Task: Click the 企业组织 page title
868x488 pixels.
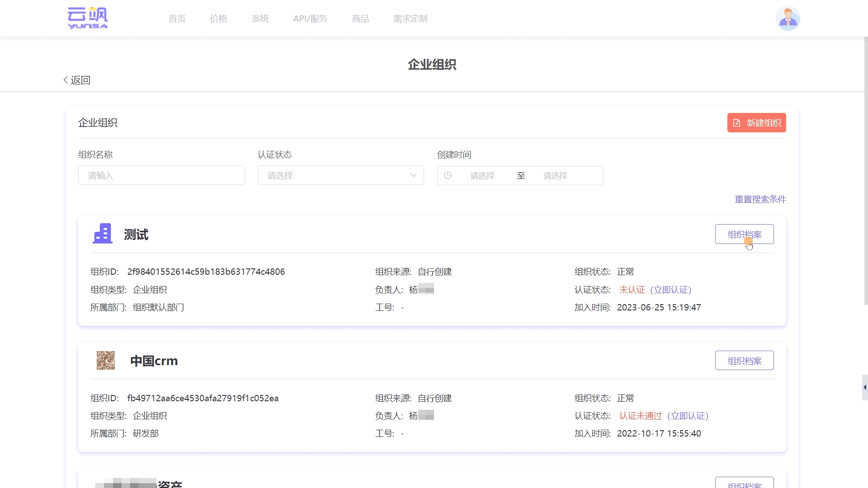Action: [432, 65]
